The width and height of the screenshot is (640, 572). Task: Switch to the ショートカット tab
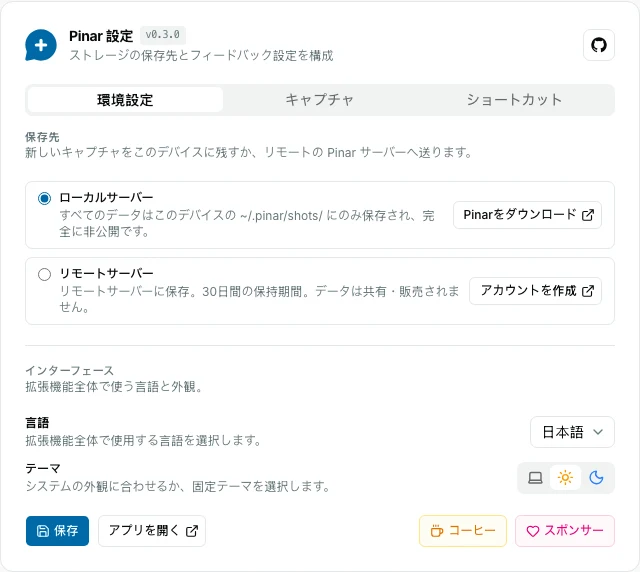tap(514, 100)
